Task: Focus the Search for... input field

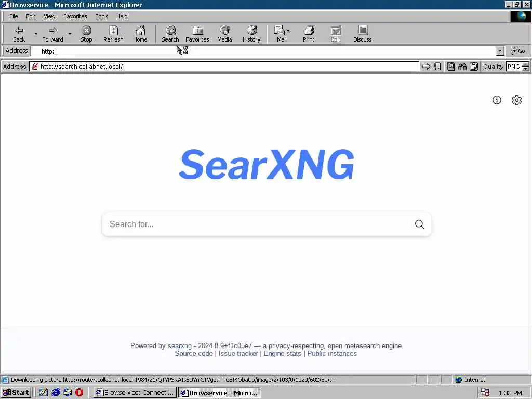Action: [258, 224]
